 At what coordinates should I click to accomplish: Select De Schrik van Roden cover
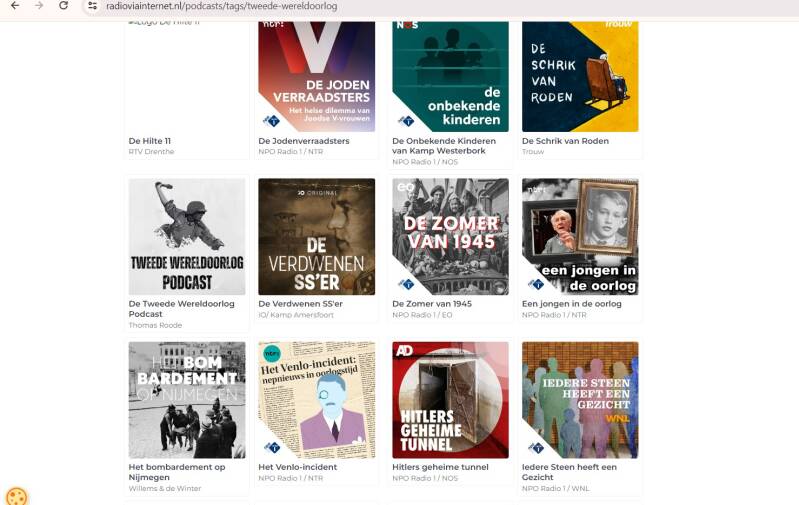click(580, 76)
